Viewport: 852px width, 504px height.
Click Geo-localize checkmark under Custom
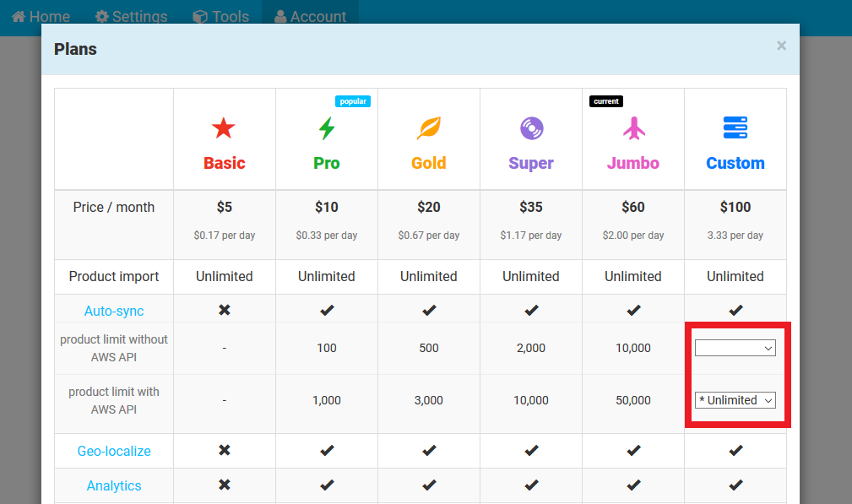(735, 450)
